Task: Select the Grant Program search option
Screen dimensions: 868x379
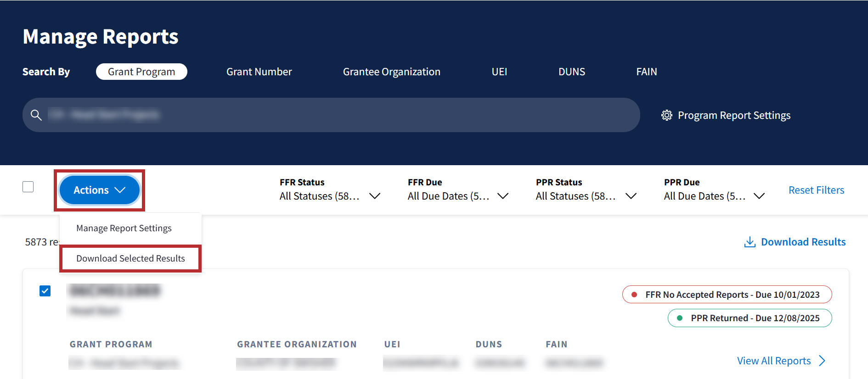Action: click(141, 72)
